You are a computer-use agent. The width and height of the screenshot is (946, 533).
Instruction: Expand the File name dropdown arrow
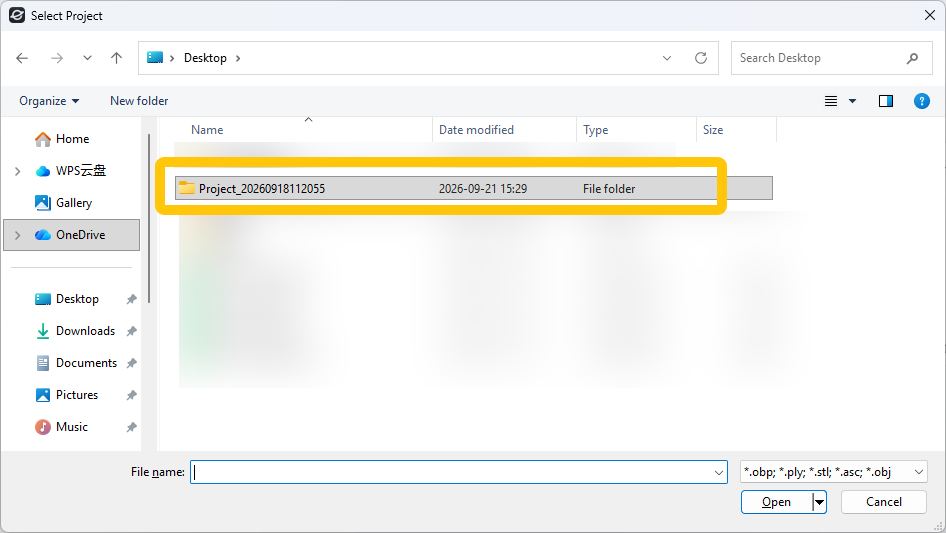tap(719, 472)
